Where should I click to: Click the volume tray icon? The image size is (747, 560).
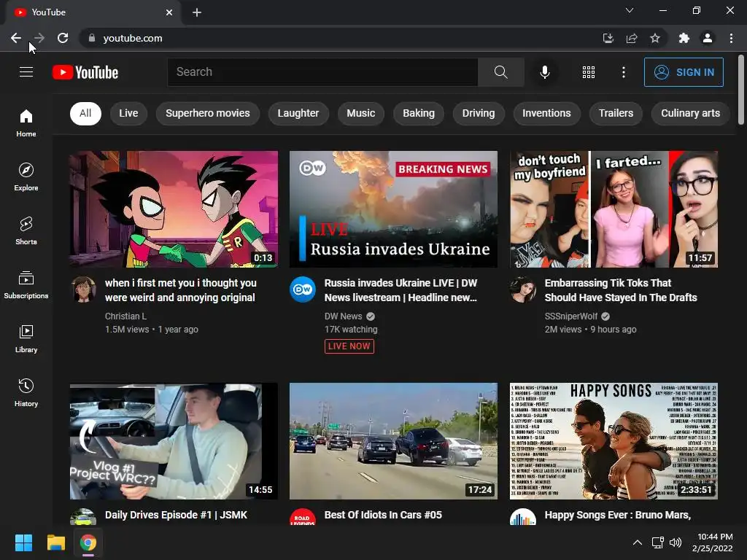[675, 542]
